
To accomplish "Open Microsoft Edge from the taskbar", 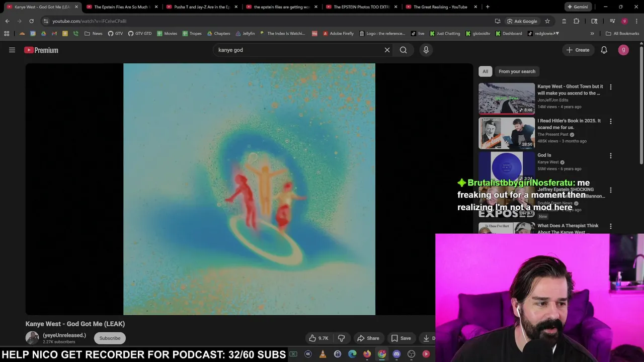I will tap(352, 354).
